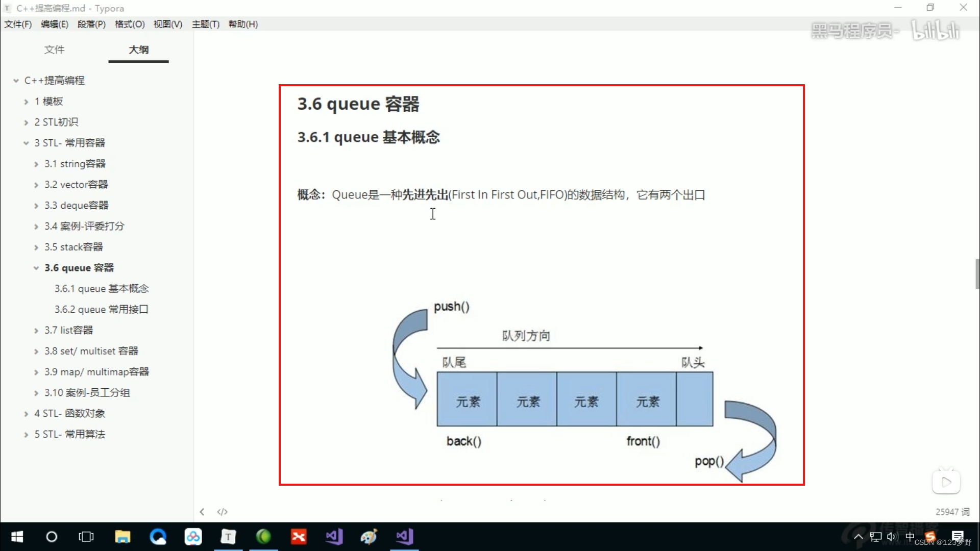Click the word count showing 25947 词

(x=952, y=511)
